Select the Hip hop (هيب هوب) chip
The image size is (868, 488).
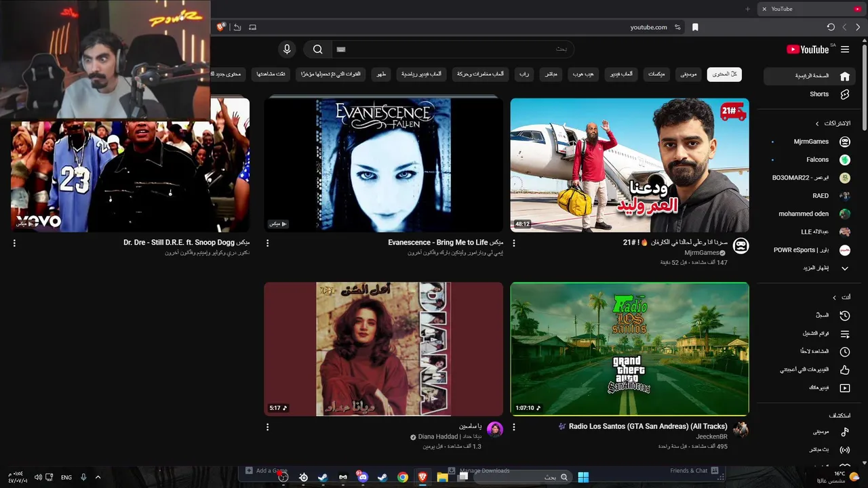coord(583,74)
